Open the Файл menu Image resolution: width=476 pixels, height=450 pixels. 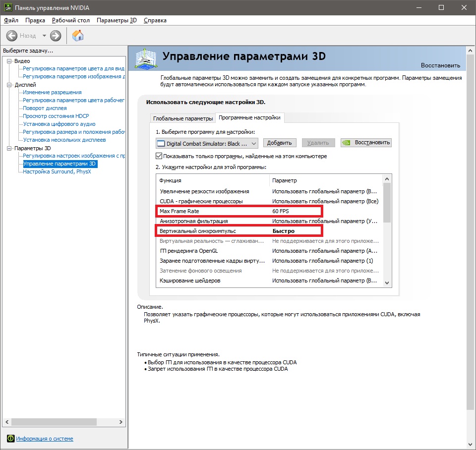[11, 20]
